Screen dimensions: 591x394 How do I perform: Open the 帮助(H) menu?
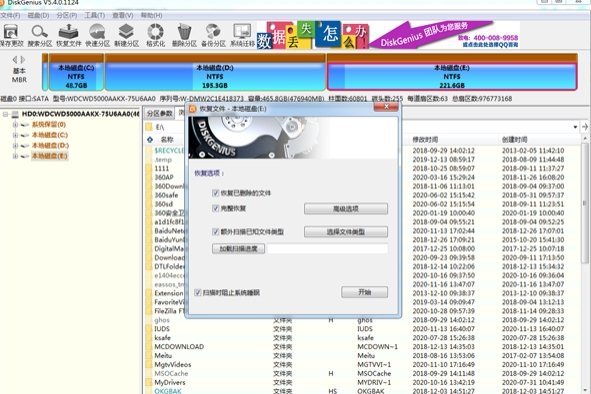click(x=152, y=15)
